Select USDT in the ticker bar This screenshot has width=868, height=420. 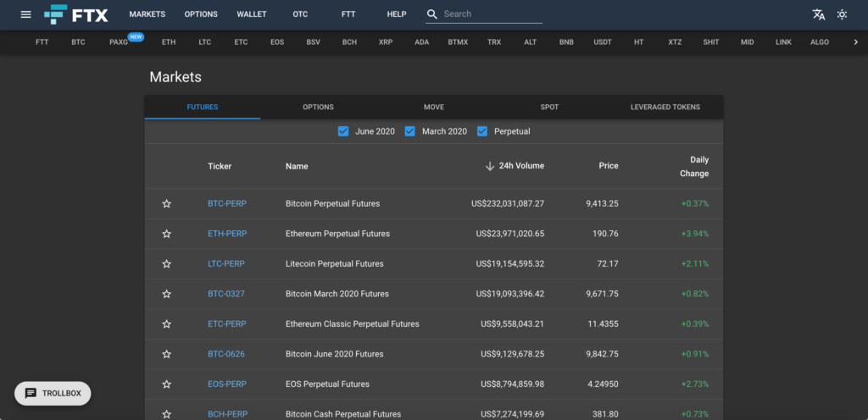tap(603, 42)
